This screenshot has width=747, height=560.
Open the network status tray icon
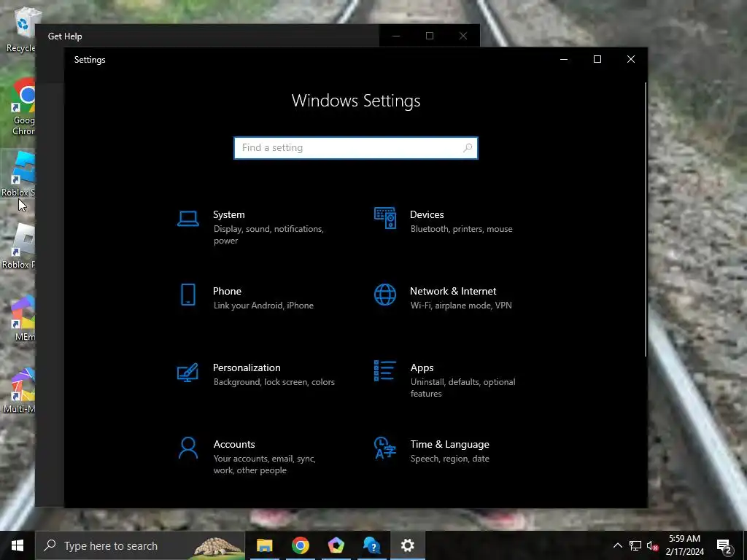click(x=635, y=545)
